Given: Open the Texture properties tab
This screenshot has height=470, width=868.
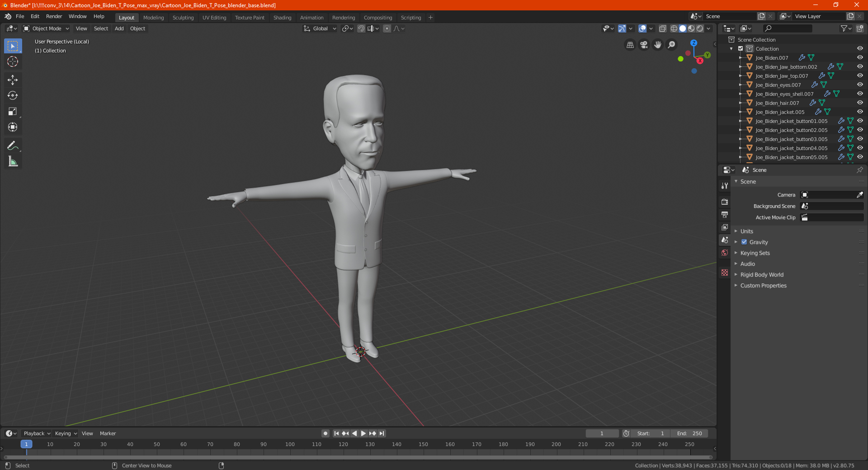Looking at the screenshot, I should [725, 273].
